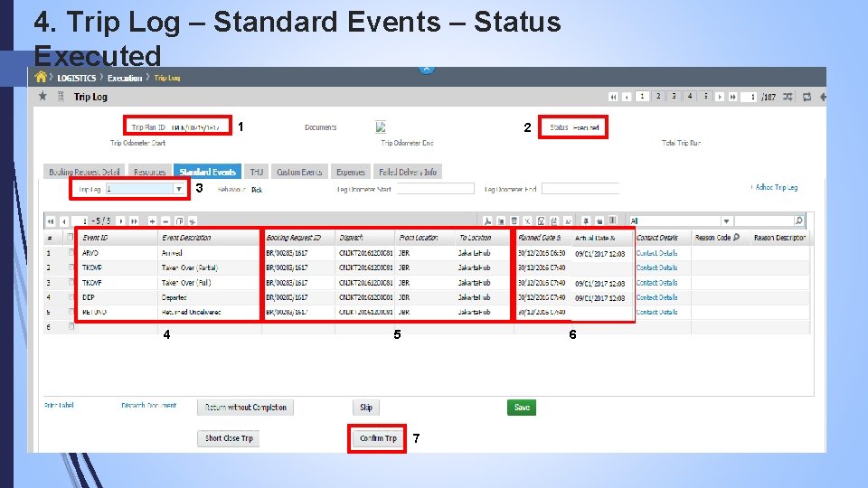Export grid with the PDF icon
The image size is (868, 488).
pos(487,221)
